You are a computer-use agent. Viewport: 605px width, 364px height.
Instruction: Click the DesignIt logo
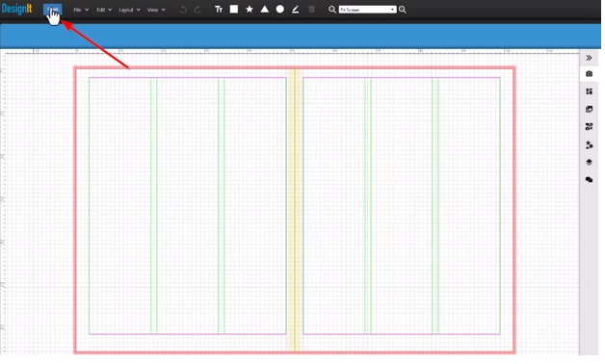pos(16,9)
